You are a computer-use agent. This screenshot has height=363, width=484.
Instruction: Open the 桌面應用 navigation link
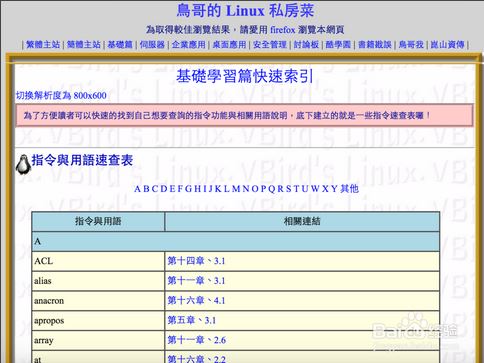click(x=229, y=44)
